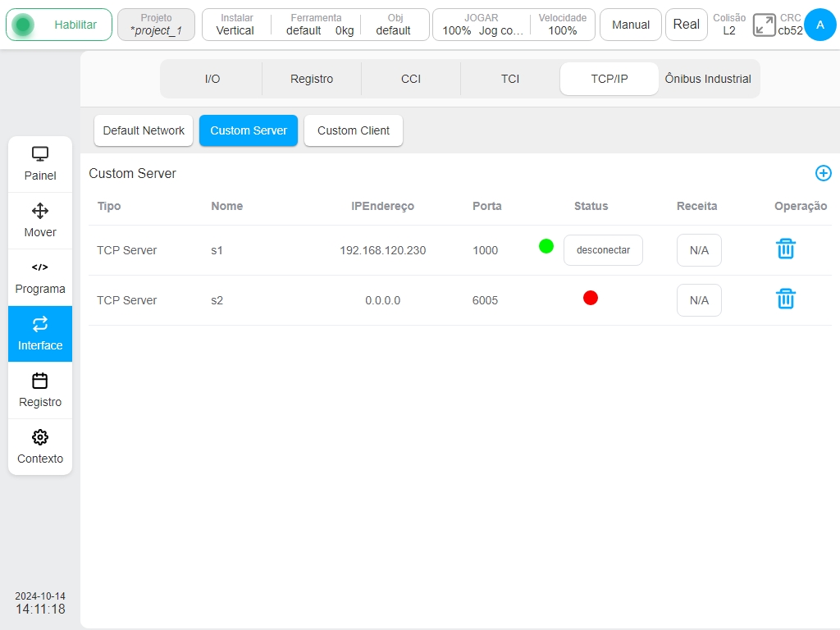Click the port value 1000

[x=486, y=250]
